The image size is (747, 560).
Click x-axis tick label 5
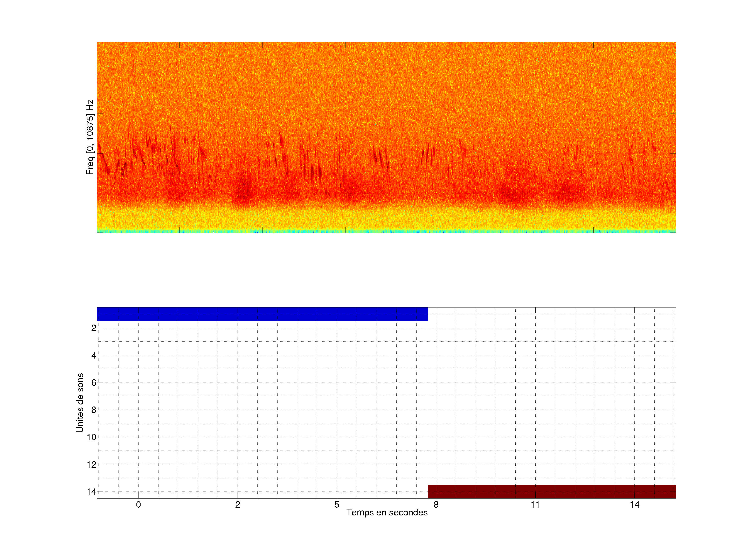tap(337, 505)
